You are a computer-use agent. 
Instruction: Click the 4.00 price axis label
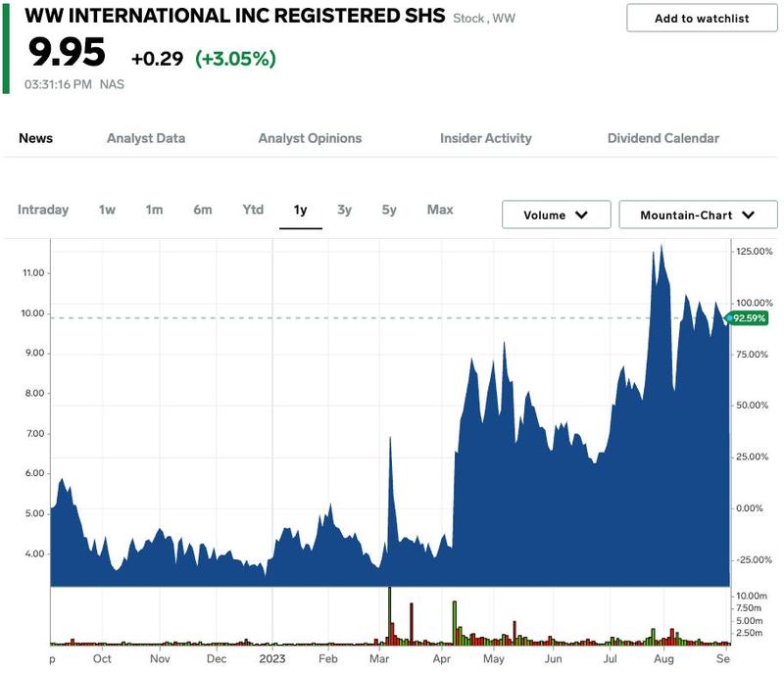pos(34,554)
